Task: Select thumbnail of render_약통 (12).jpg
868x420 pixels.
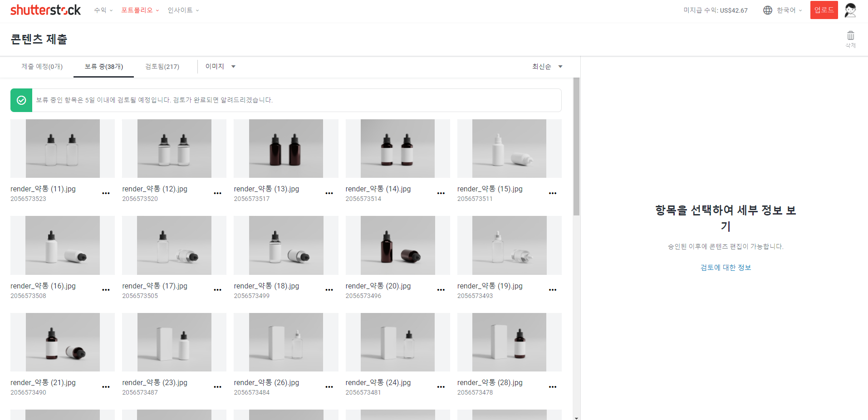Action: click(174, 148)
